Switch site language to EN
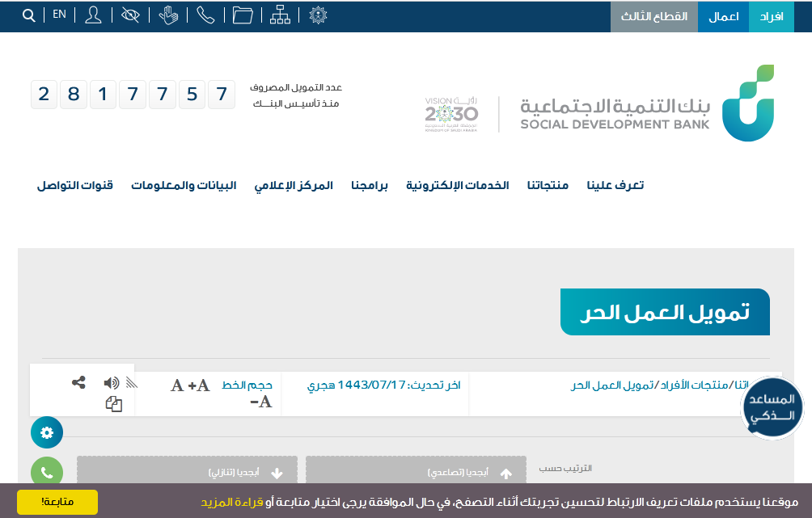Screen dimensions: 812x518 tap(60, 15)
